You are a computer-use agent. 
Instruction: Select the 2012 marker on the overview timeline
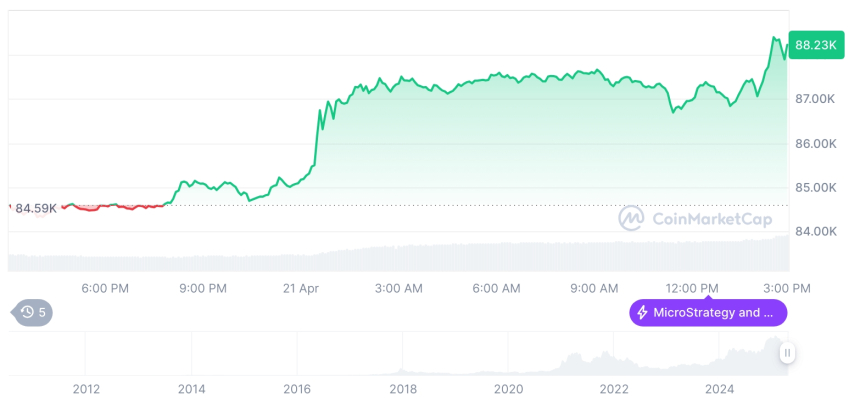[86, 389]
